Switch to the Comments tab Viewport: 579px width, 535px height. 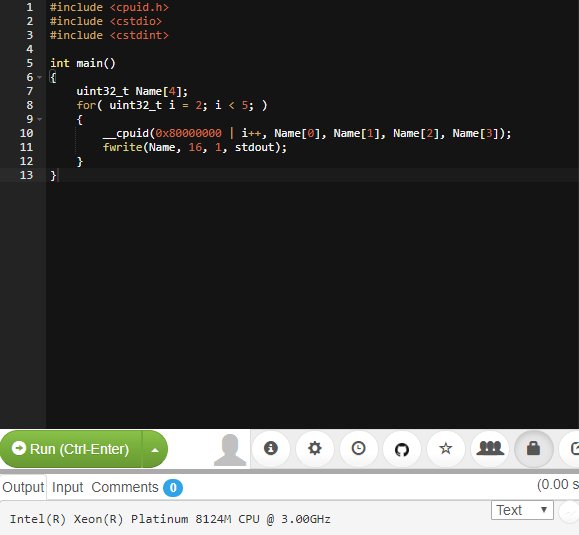125,487
